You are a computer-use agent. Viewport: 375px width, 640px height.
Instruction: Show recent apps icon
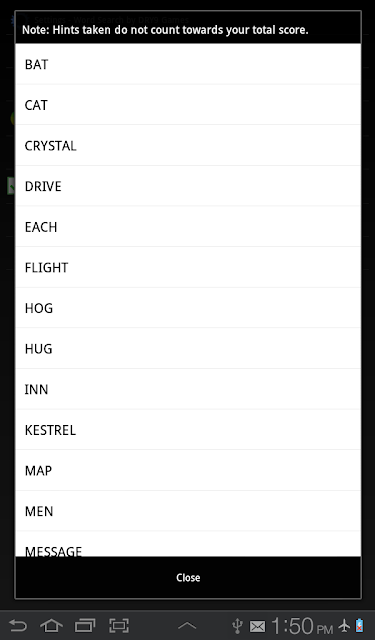(85, 625)
